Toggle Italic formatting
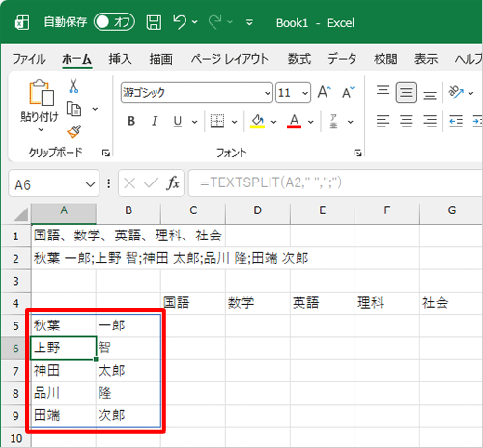Image resolution: width=483 pixels, height=448 pixels. coord(155,122)
